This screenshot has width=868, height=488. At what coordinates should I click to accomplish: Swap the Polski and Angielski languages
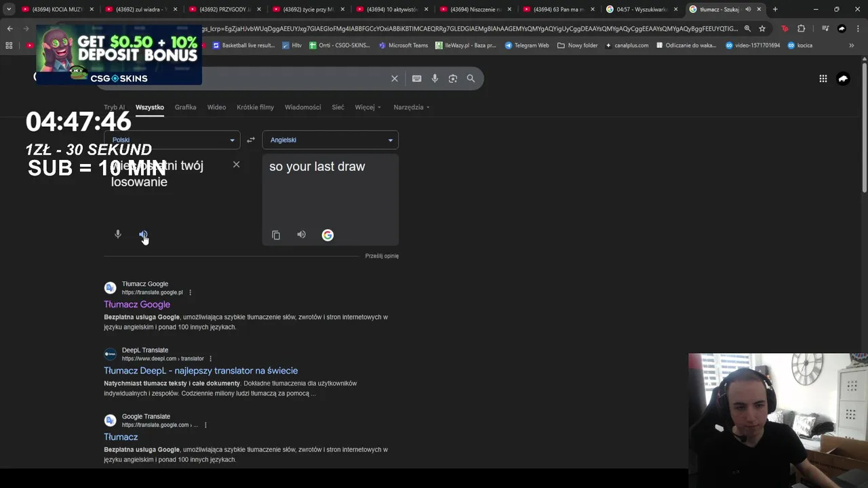(251, 140)
